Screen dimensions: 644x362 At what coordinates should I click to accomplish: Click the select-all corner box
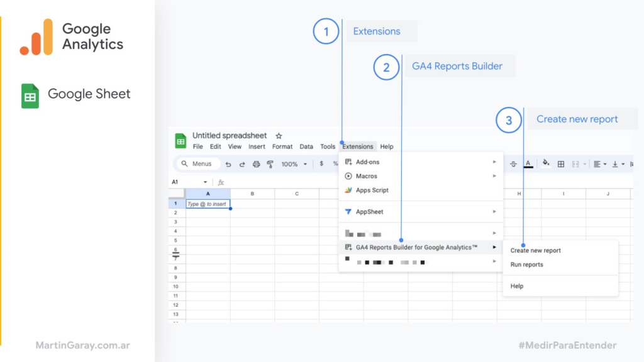(177, 194)
